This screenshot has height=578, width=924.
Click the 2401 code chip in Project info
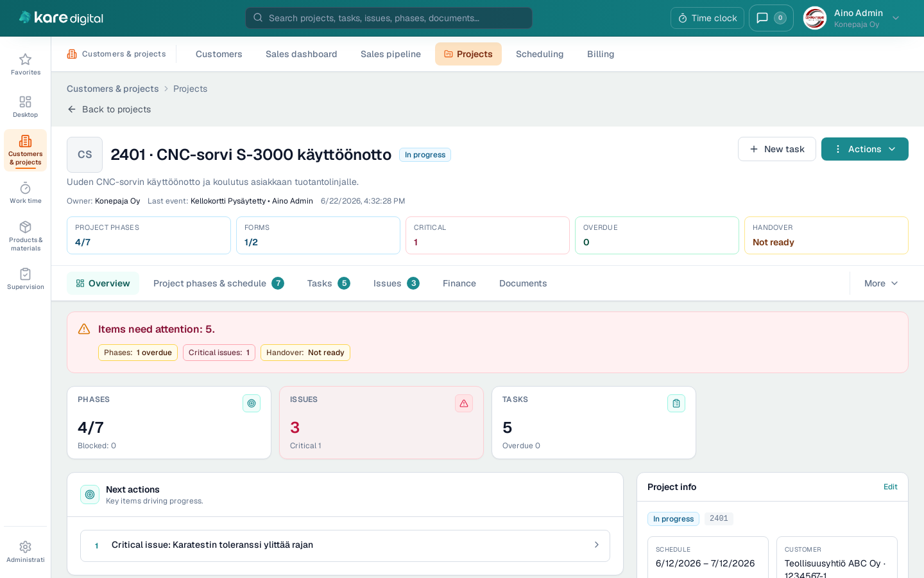click(719, 518)
